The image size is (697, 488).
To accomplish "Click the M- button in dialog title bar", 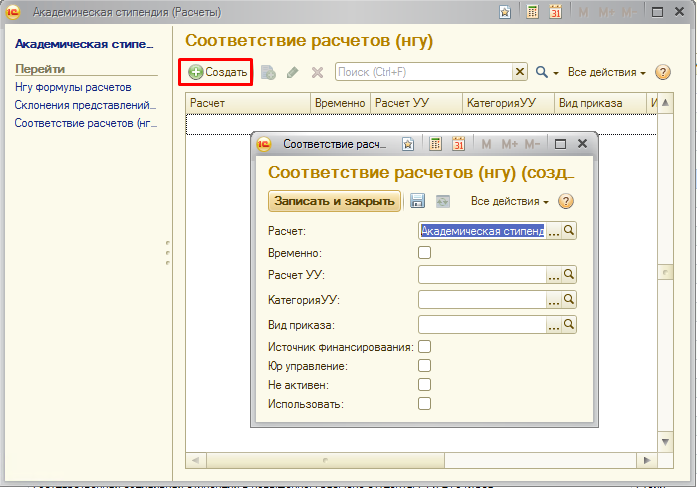I will pos(532,144).
